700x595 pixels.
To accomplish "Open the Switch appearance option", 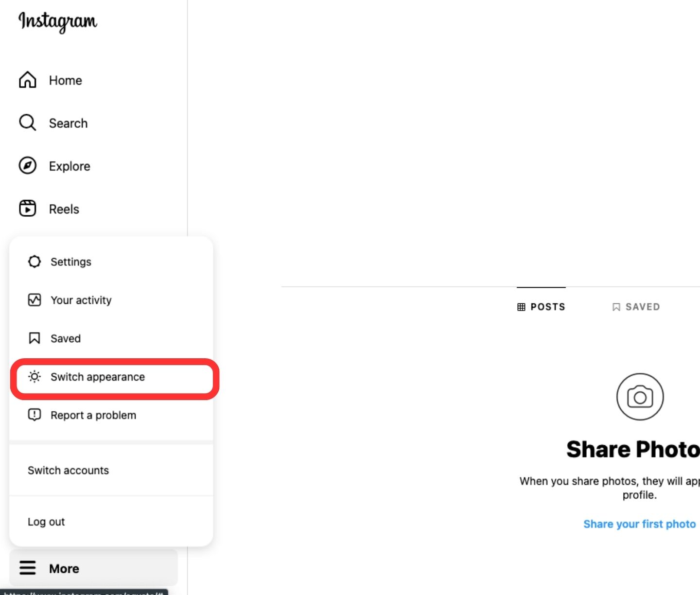I will 98,377.
